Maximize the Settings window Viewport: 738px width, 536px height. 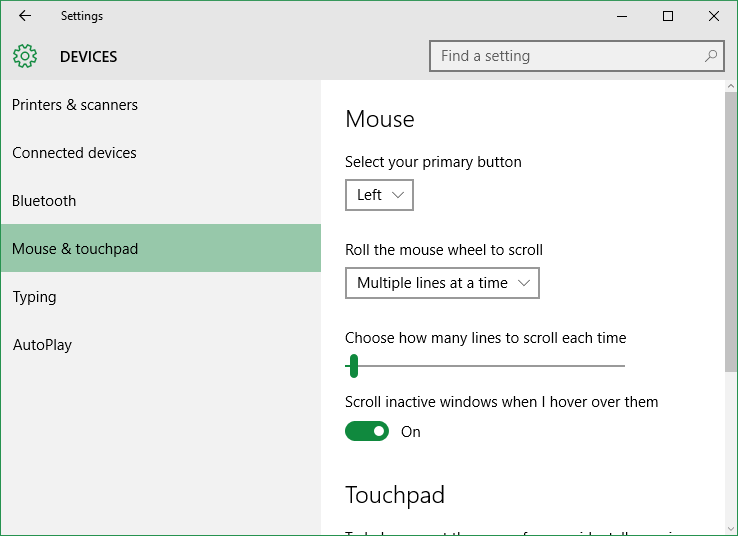[668, 16]
